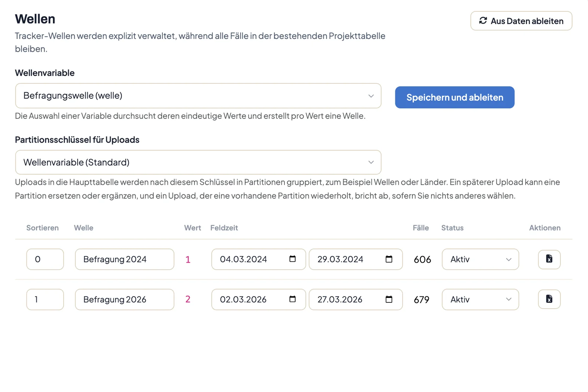Open calendar picker for 27.03.2026 date
The height and width of the screenshot is (392, 588).
click(x=389, y=299)
